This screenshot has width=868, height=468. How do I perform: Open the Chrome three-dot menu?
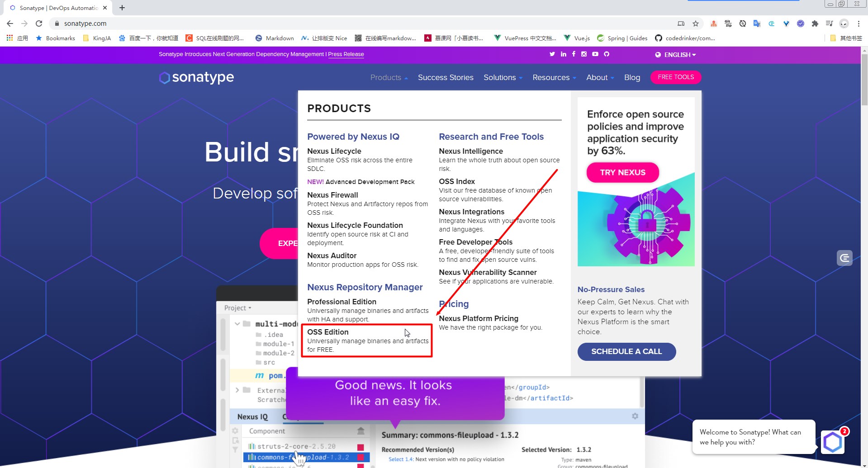tap(859, 24)
